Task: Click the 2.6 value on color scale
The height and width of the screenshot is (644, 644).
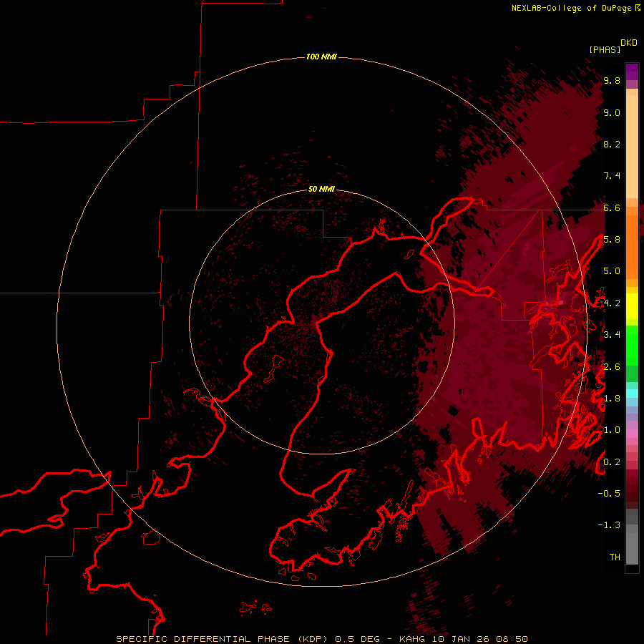Action: [x=612, y=366]
